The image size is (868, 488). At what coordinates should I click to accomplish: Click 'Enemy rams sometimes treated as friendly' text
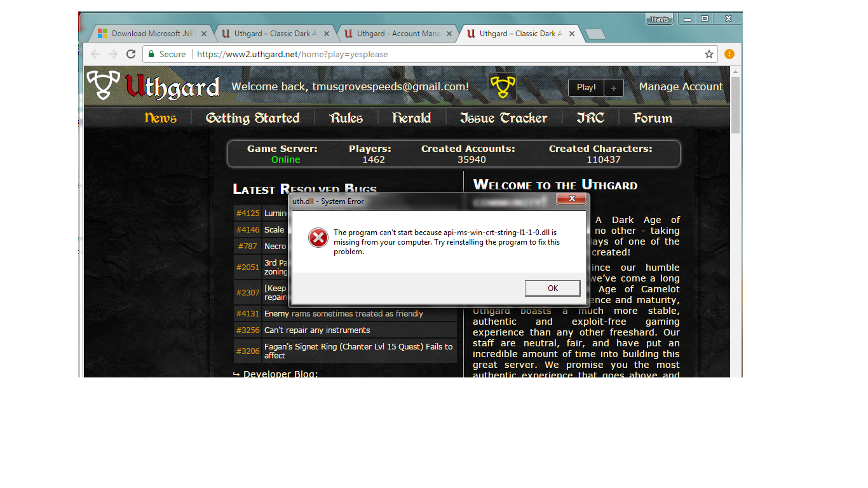[x=344, y=313]
